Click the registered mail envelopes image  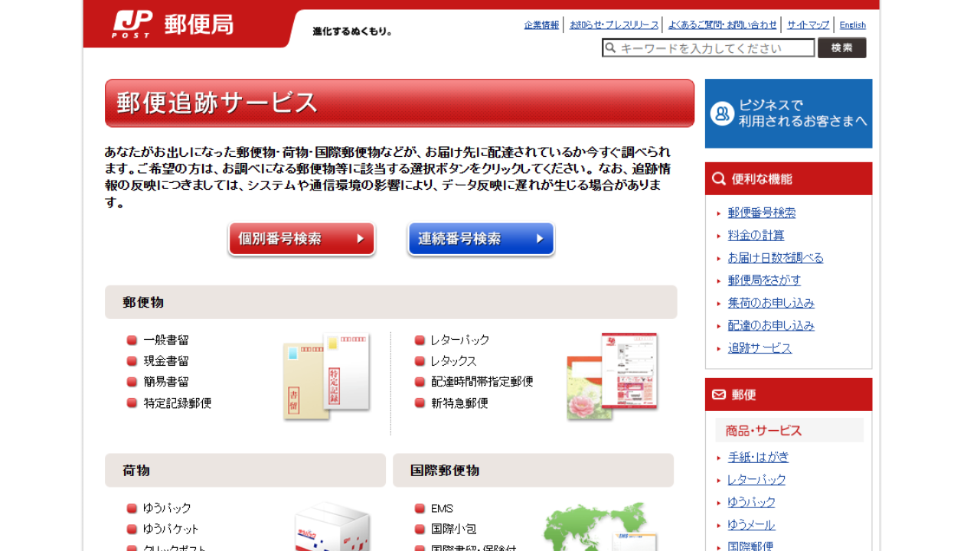[327, 377]
